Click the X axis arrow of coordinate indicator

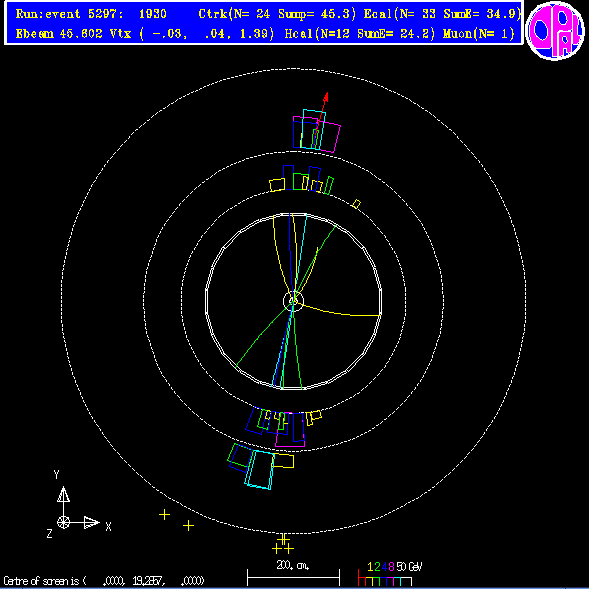click(x=92, y=522)
